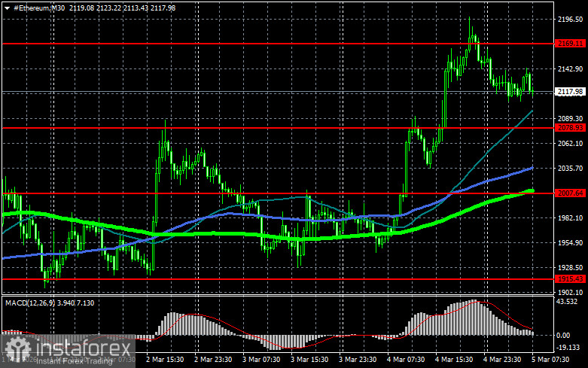The width and height of the screenshot is (588, 368).
Task: Select the 2007.64 red price label
Action: tap(571, 193)
